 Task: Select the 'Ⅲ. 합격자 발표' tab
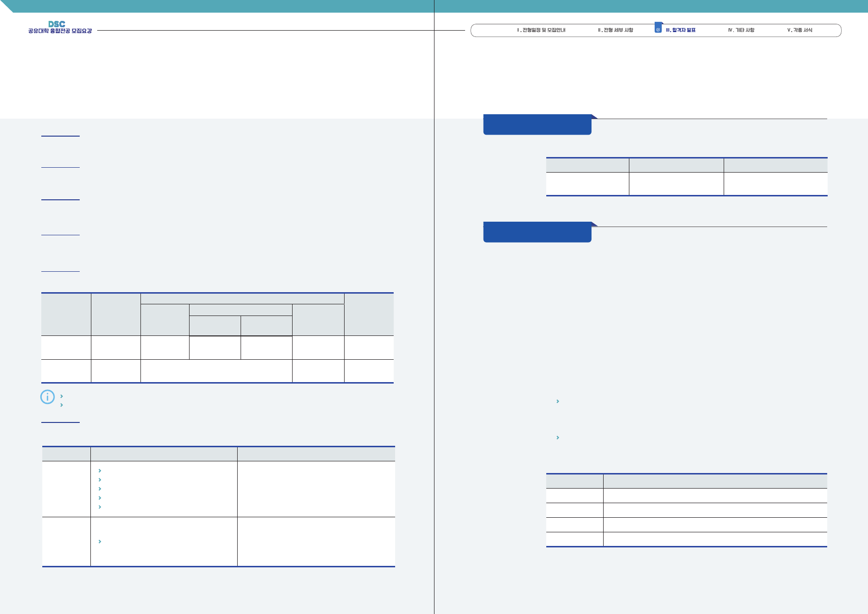[680, 30]
